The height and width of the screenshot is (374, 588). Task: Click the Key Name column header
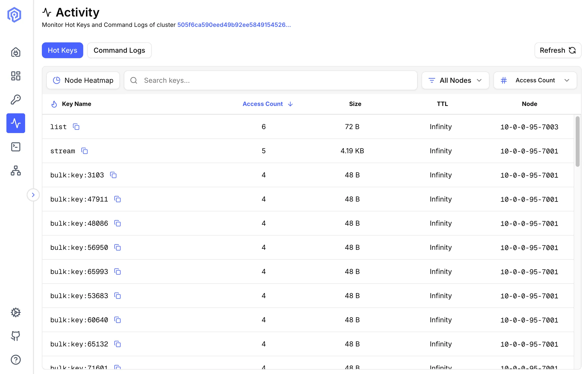tap(77, 104)
